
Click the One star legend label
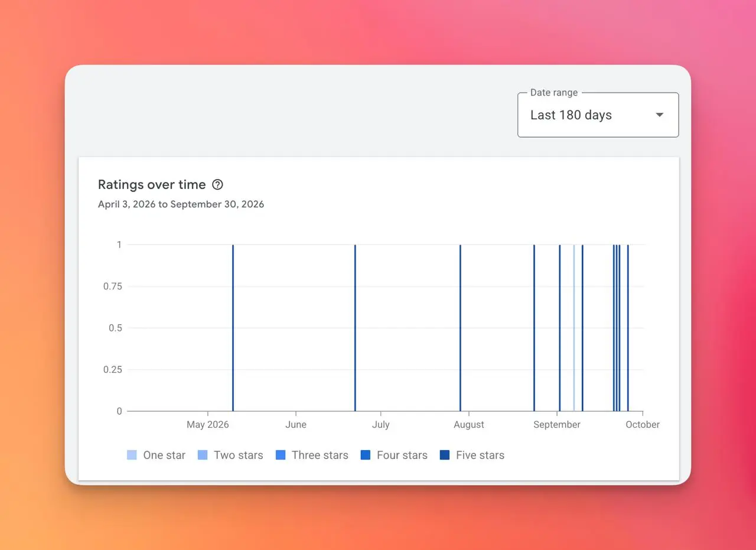(x=164, y=455)
